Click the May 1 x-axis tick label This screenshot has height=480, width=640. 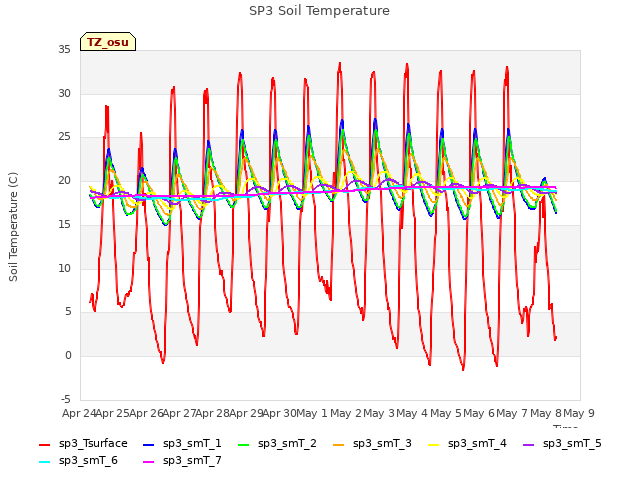pyautogui.click(x=312, y=413)
